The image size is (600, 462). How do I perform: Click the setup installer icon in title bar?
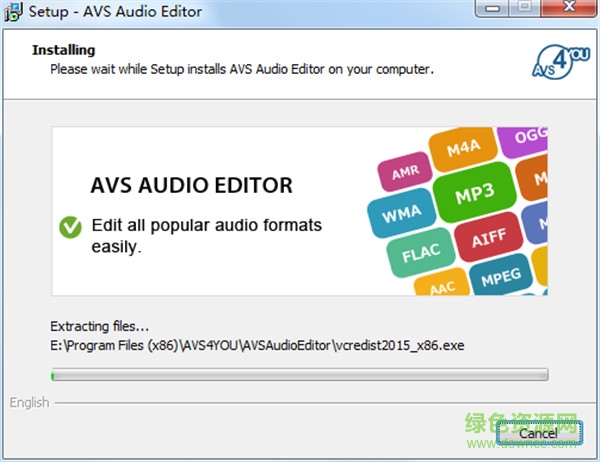click(13, 11)
